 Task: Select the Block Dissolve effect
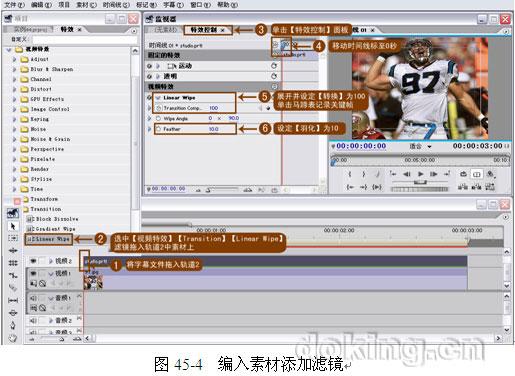point(53,219)
